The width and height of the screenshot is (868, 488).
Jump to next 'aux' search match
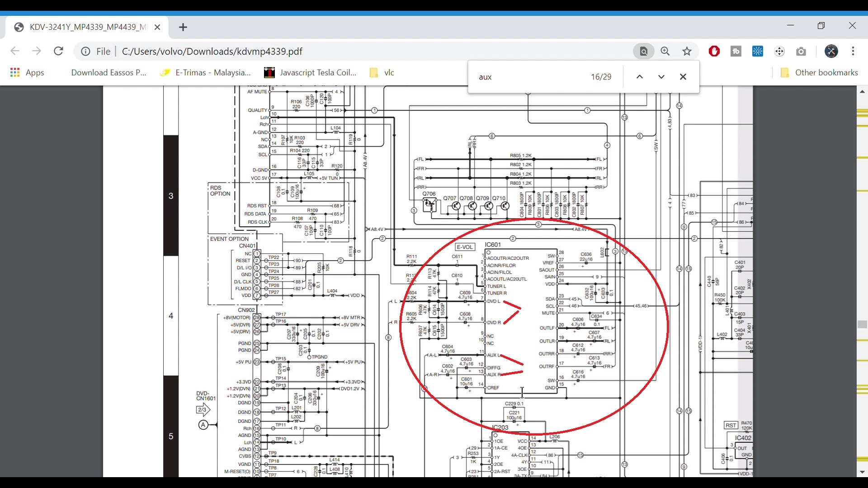[x=661, y=77]
